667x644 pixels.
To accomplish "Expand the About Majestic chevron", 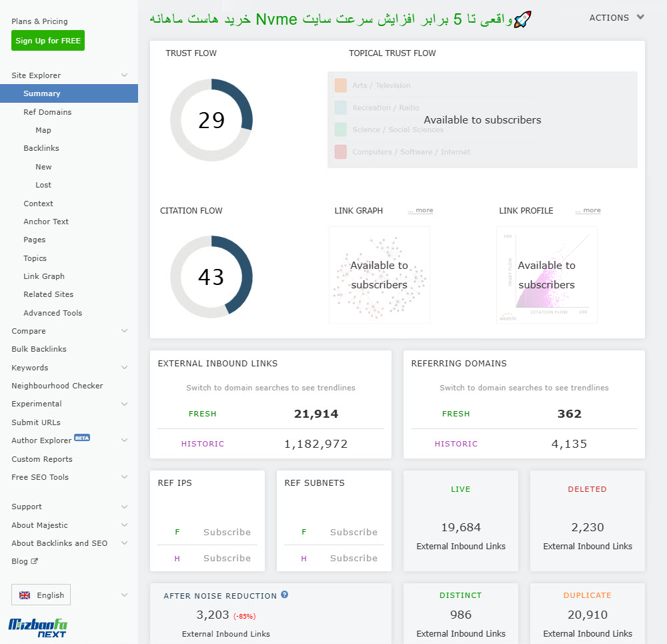I will [x=124, y=525].
